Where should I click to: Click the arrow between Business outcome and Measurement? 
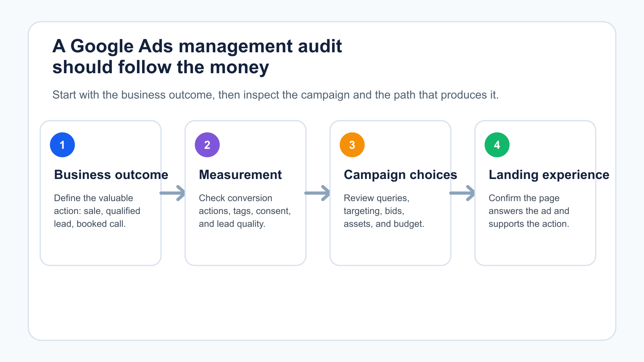[x=173, y=193]
